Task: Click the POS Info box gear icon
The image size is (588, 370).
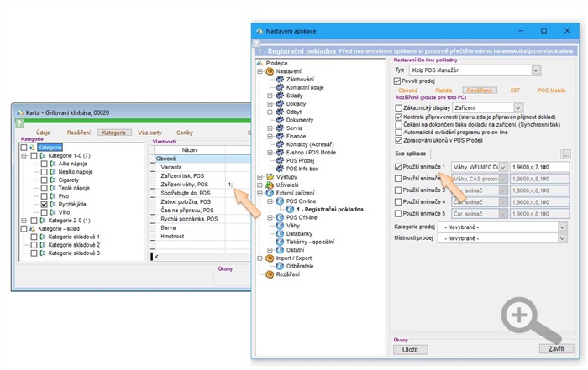Action: coord(280,169)
